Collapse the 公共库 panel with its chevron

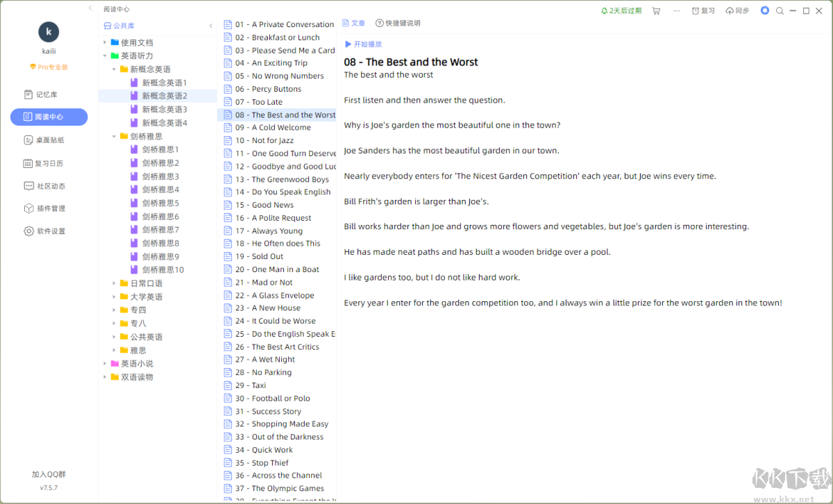(x=211, y=26)
